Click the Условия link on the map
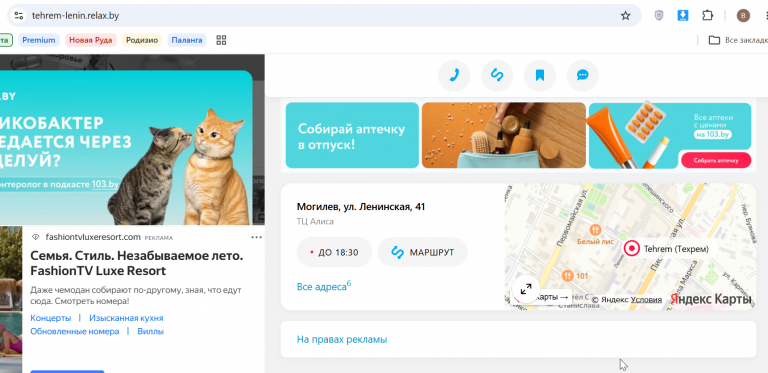Viewport: 768px width, 373px height. [646, 300]
